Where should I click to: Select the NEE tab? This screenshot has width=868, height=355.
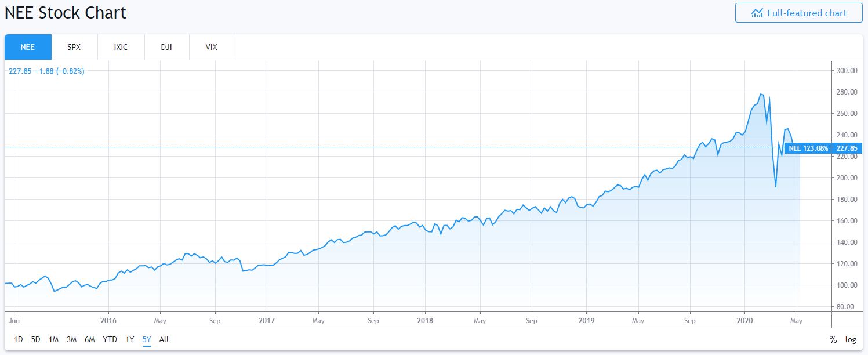(28, 47)
